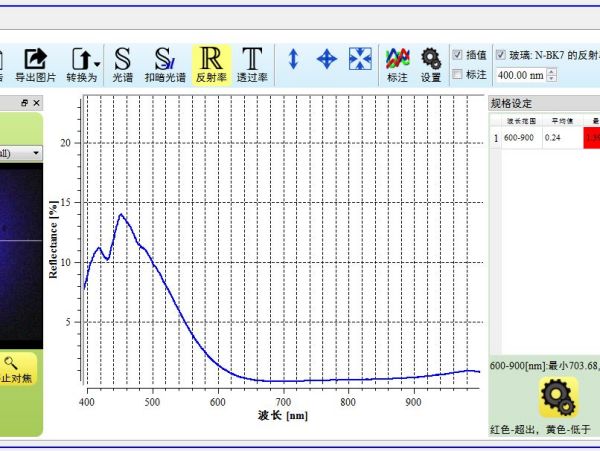Click the four-way pan arrows icon
Viewport: 600px width, 451px height.
(326, 59)
